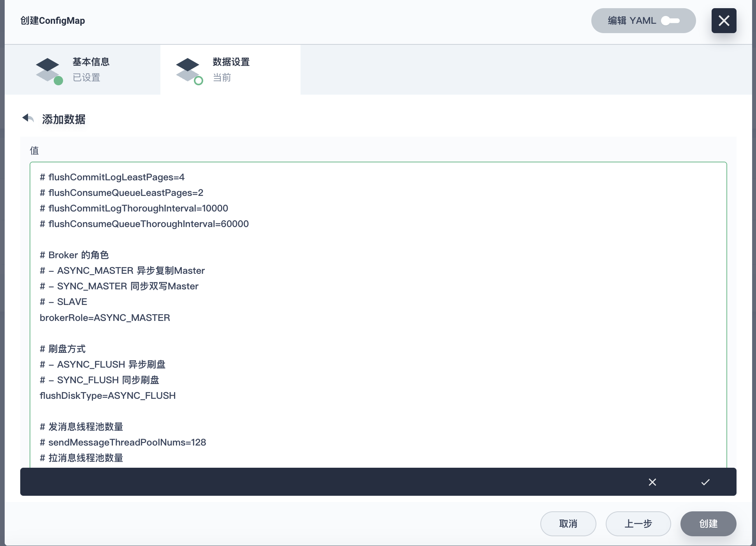Click the '# 刷盘方式' comment line
The height and width of the screenshot is (546, 756).
coord(63,349)
